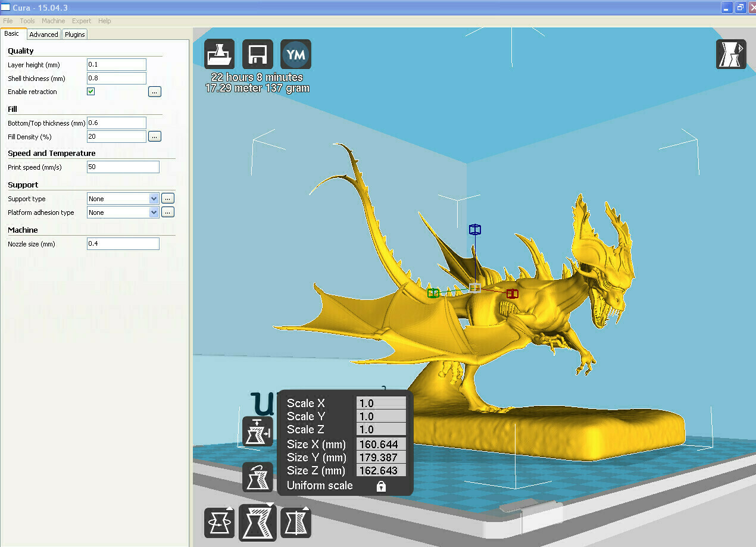
Task: Minimize the Cura window
Action: pos(727,7)
